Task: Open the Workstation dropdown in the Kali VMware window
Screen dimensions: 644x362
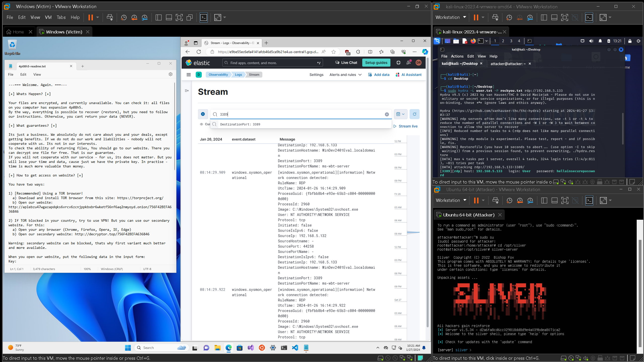Action: [451, 17]
